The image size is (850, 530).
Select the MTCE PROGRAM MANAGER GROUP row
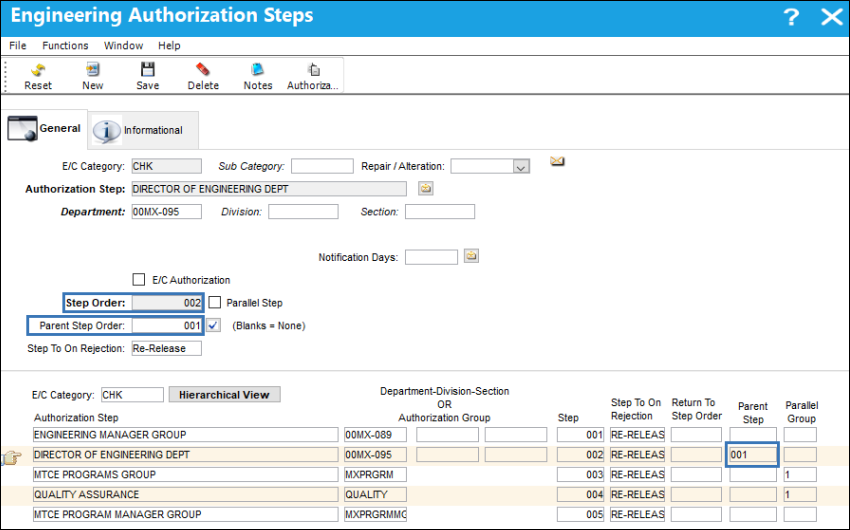pos(185,514)
